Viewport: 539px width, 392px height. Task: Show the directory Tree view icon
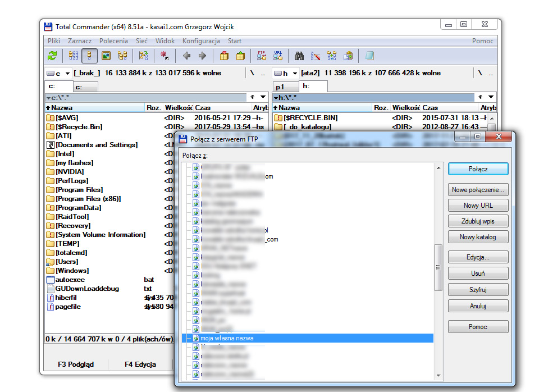pos(122,56)
